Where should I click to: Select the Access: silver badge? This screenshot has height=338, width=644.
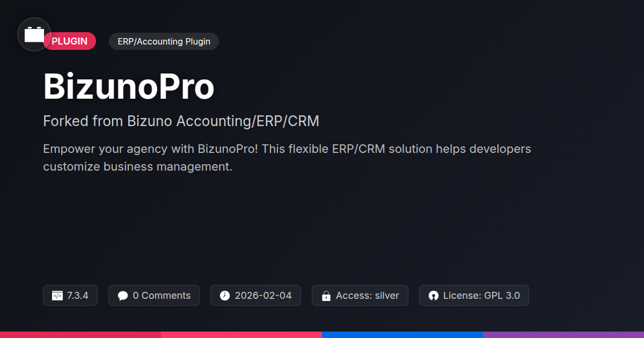click(x=360, y=296)
